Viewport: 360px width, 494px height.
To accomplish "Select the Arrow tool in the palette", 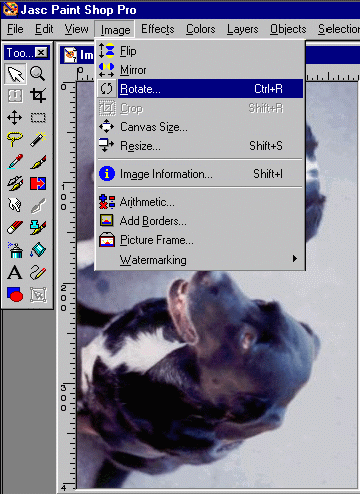I will [x=15, y=74].
